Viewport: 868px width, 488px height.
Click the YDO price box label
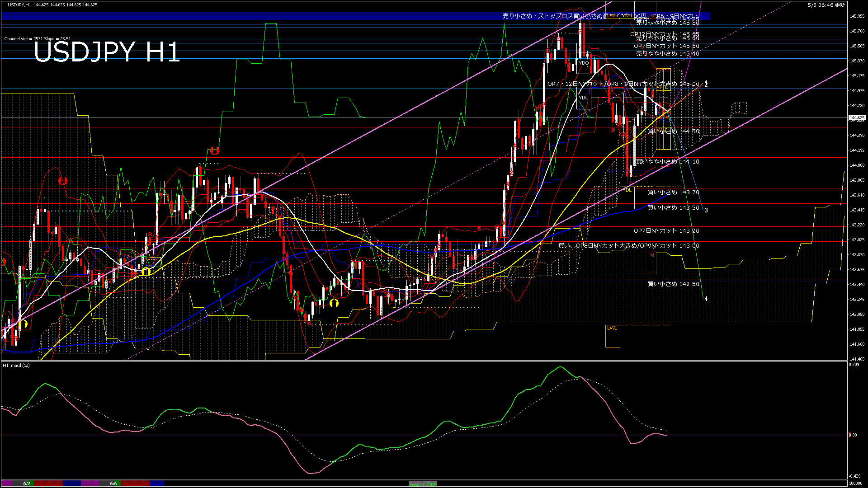click(x=584, y=63)
